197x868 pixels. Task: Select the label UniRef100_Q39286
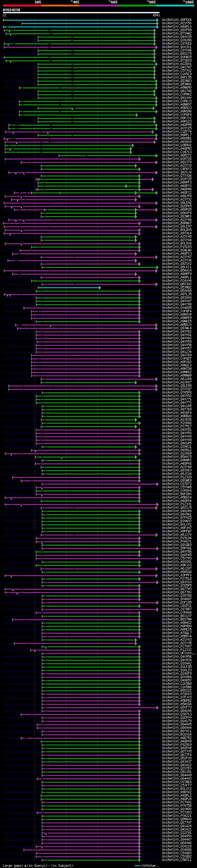[x=177, y=40]
